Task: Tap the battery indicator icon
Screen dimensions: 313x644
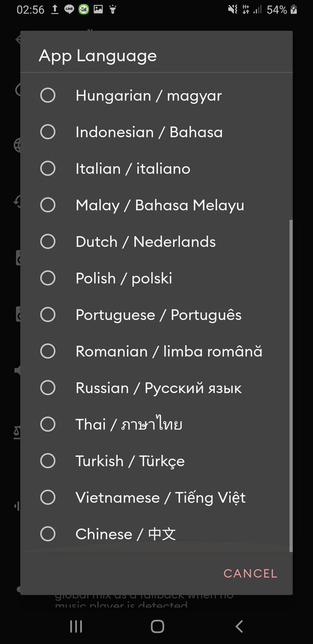Action: tap(294, 10)
